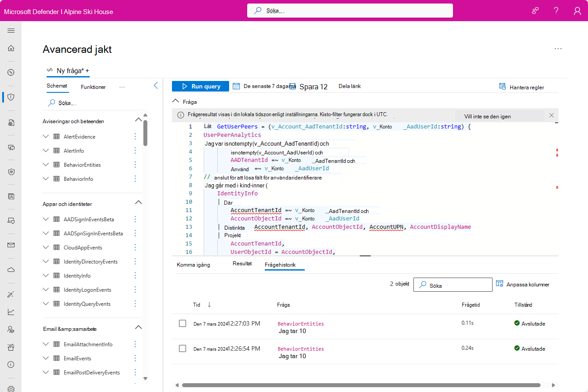Open the help question mark icon
The image size is (588, 392).
pyautogui.click(x=556, y=11)
